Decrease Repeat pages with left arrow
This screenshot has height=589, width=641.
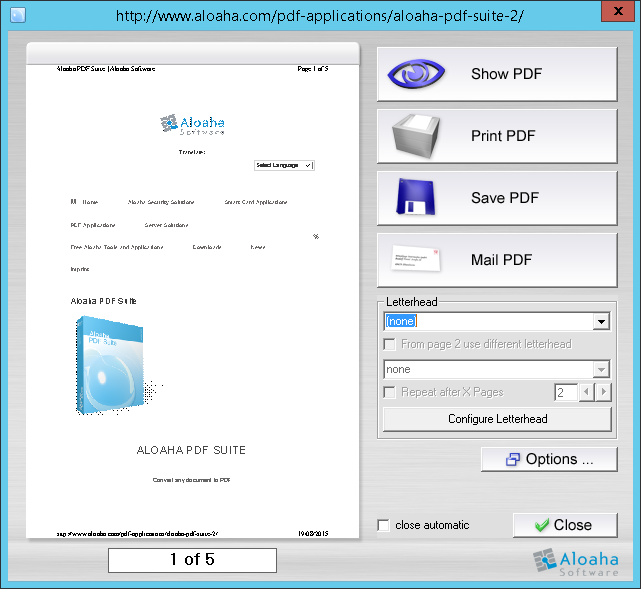click(x=587, y=392)
